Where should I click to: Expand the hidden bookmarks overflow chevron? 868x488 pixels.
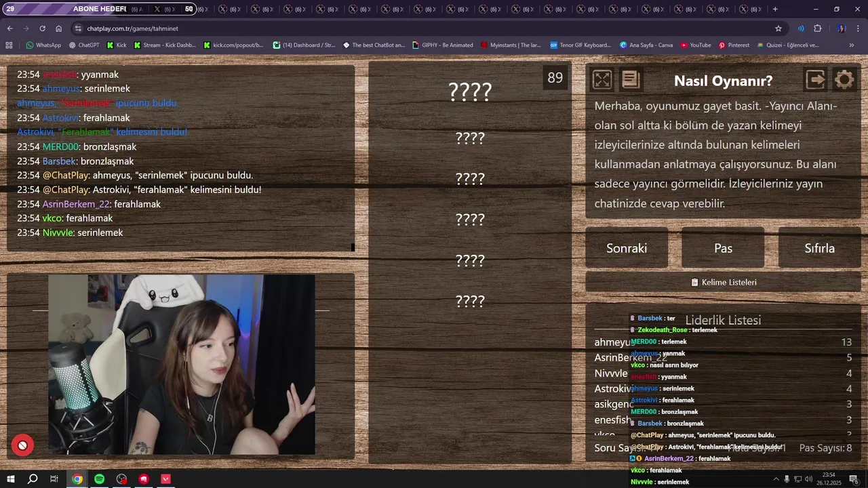[x=852, y=45]
